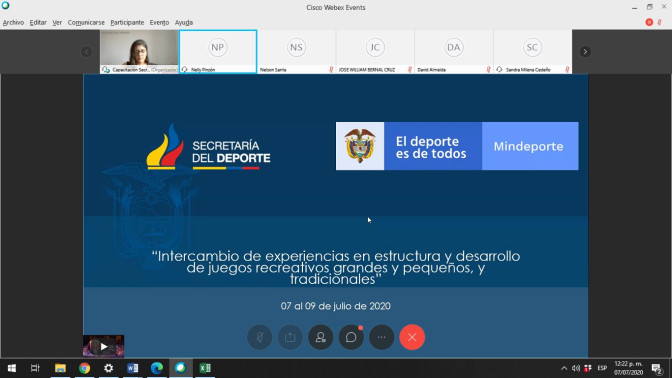The image size is (672, 378).
Task: Open the Archivo menu
Action: (13, 22)
